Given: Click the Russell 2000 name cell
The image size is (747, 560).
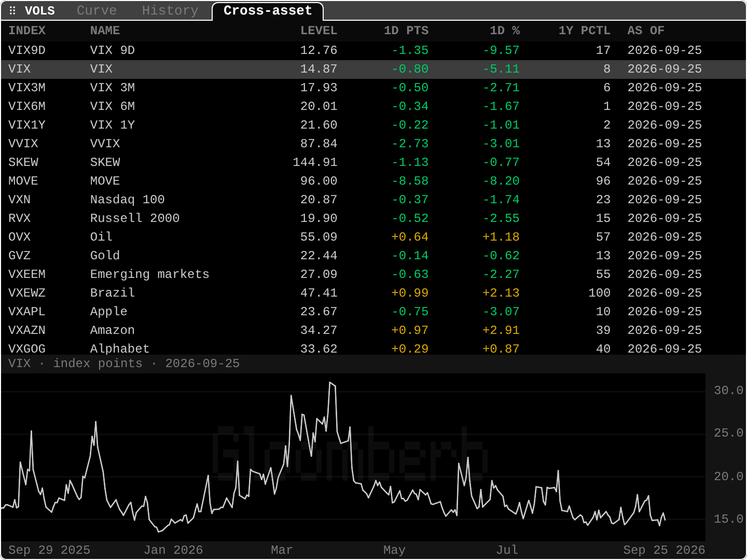Looking at the screenshot, I should pyautogui.click(x=135, y=218).
